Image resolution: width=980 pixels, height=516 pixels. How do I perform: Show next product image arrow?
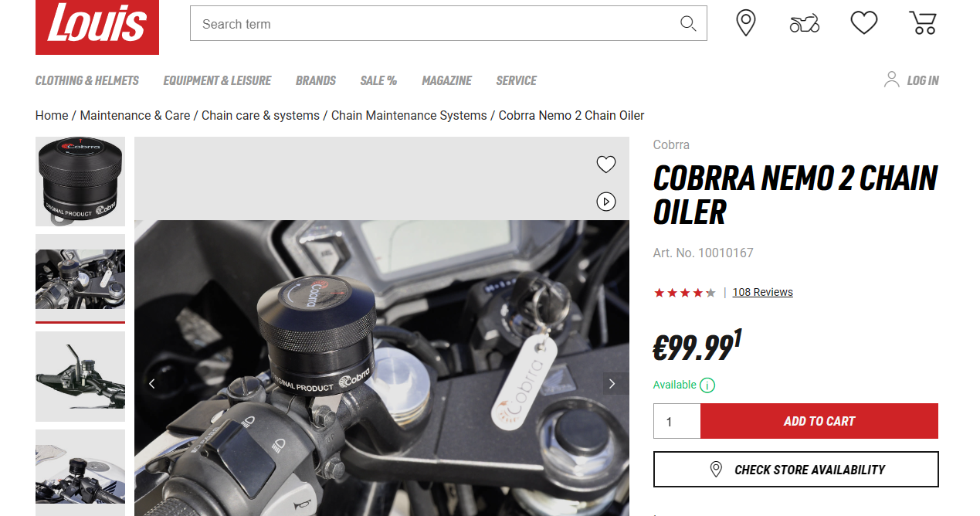[612, 384]
